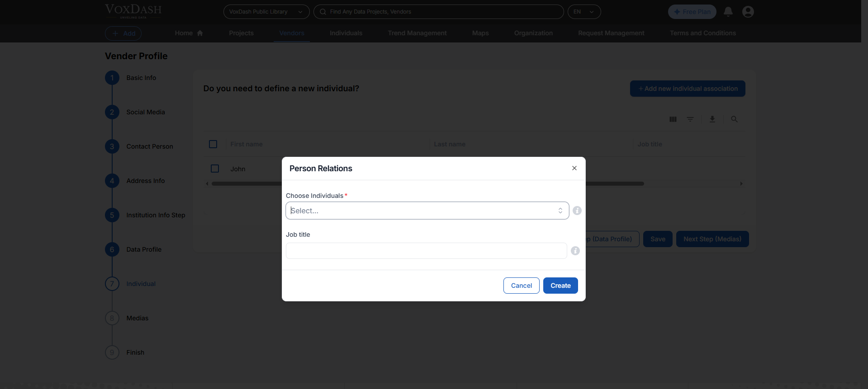Select step 2 Social Media
Screen dimensions: 868x389
pyautogui.click(x=135, y=112)
